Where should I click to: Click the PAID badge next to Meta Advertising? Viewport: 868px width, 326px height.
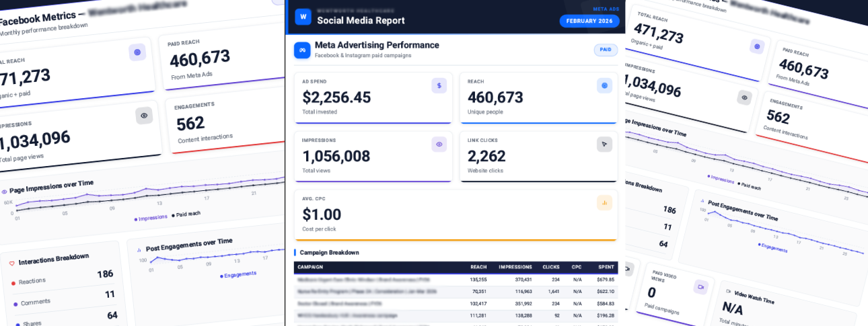tap(606, 50)
